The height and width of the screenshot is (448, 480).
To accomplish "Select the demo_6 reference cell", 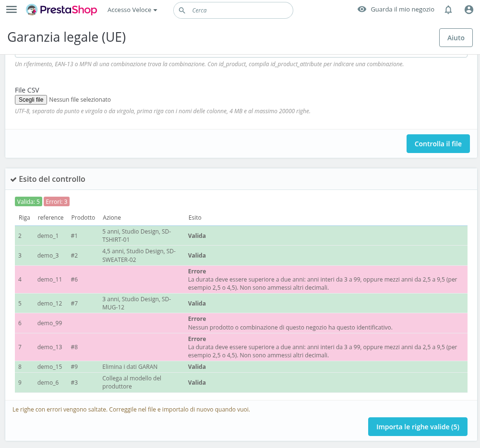I will 48,383.
